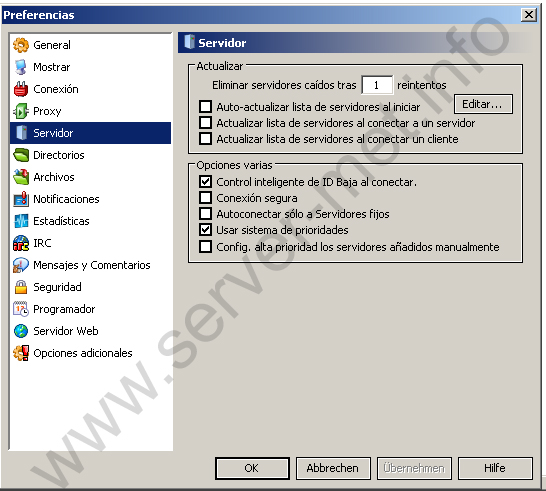Open the Notificaciones label in sidebar

point(66,199)
